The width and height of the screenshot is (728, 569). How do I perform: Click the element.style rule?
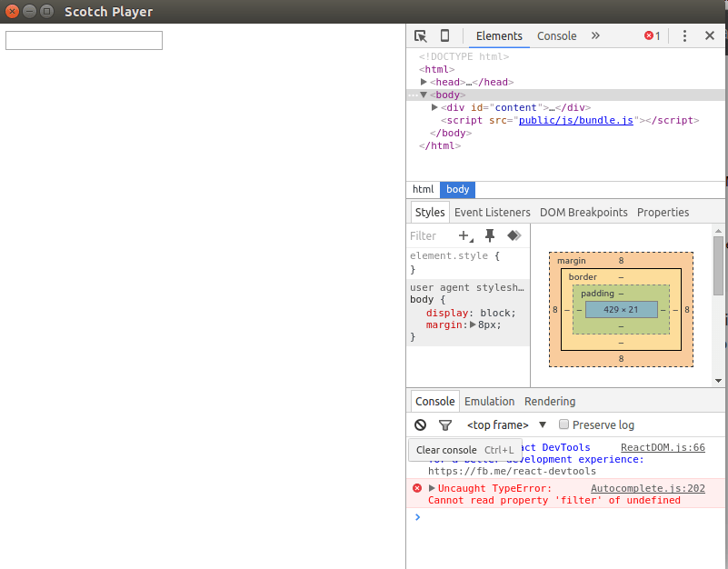(454, 256)
